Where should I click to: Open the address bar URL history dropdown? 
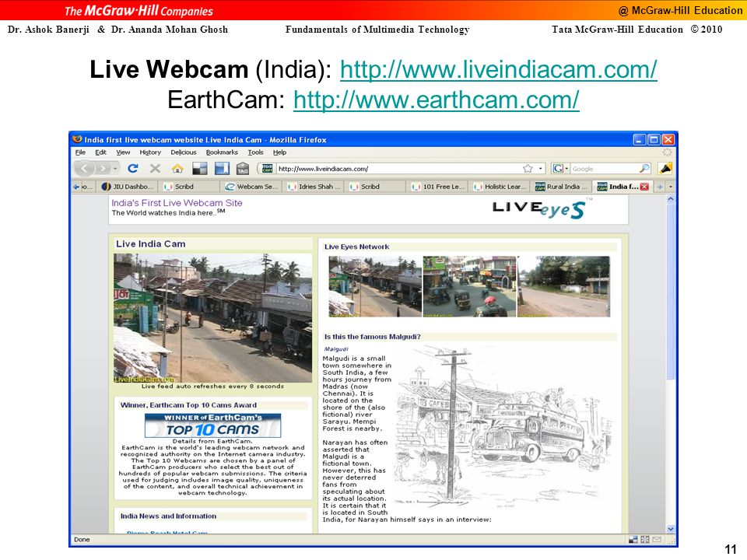pos(540,169)
